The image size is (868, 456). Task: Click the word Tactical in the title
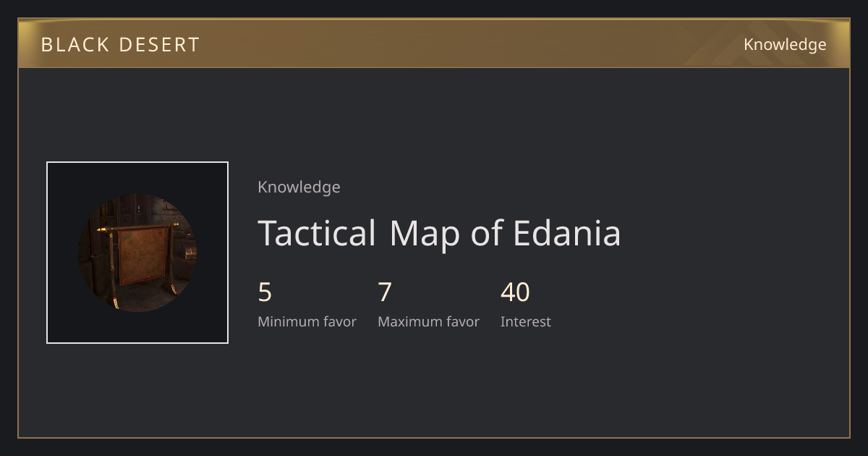point(317,234)
